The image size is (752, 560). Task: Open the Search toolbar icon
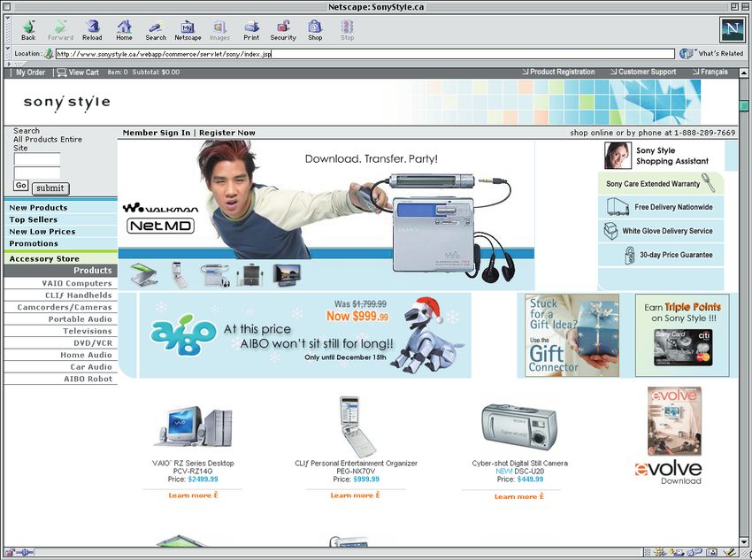coord(156,30)
